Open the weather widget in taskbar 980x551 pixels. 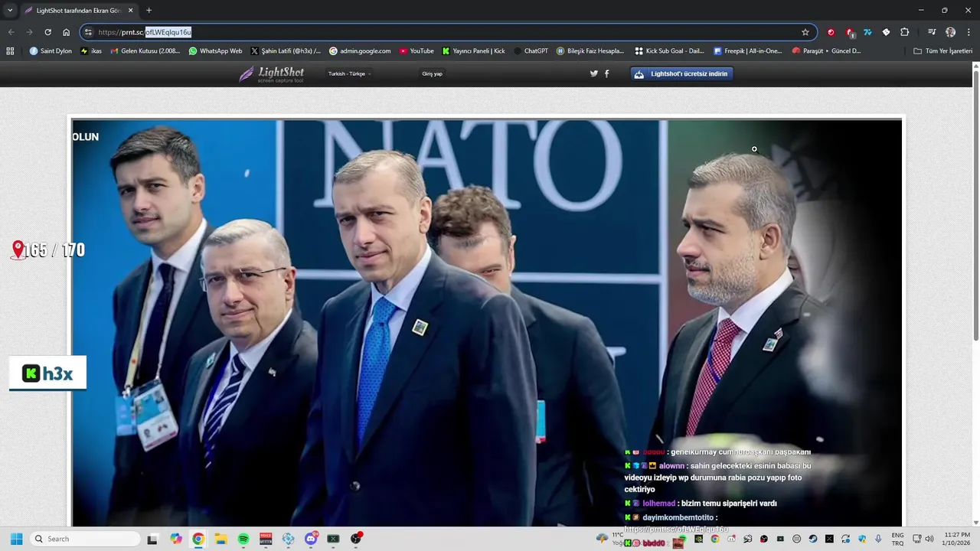coord(609,539)
